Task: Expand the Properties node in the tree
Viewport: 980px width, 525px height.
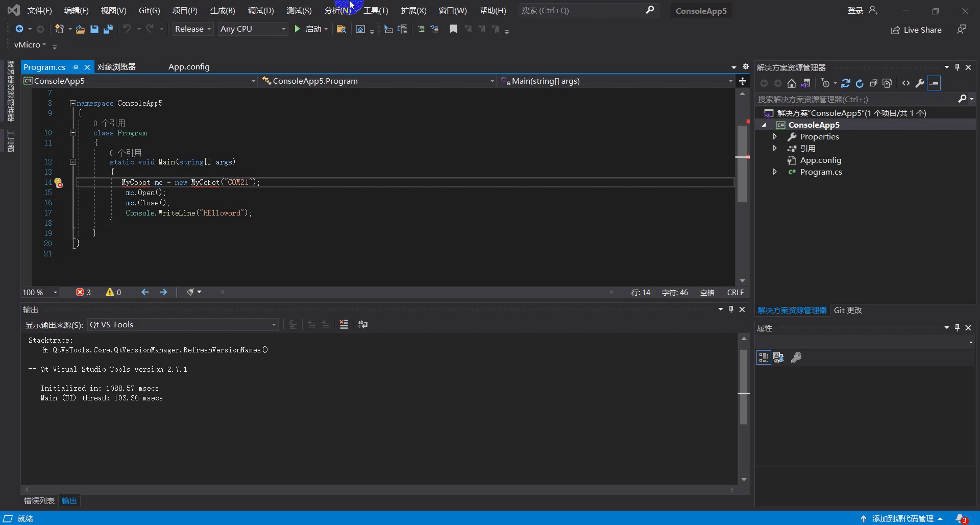Action: pos(775,136)
